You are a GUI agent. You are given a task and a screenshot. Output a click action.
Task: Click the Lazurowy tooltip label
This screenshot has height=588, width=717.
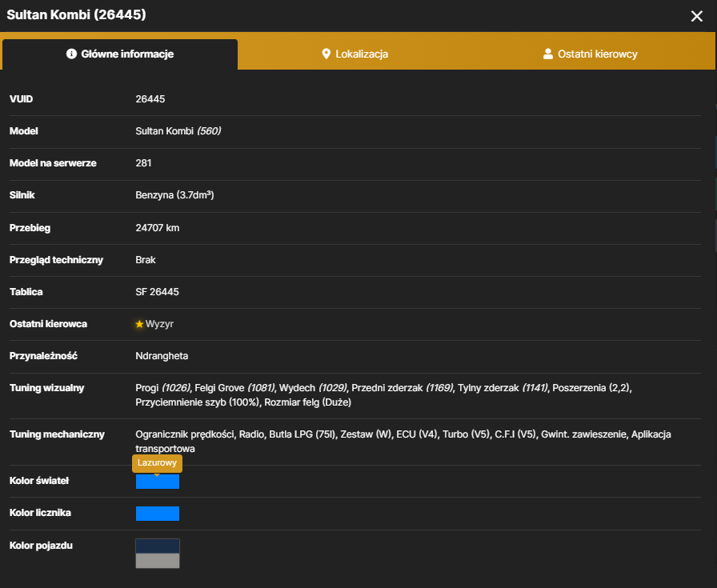click(158, 462)
